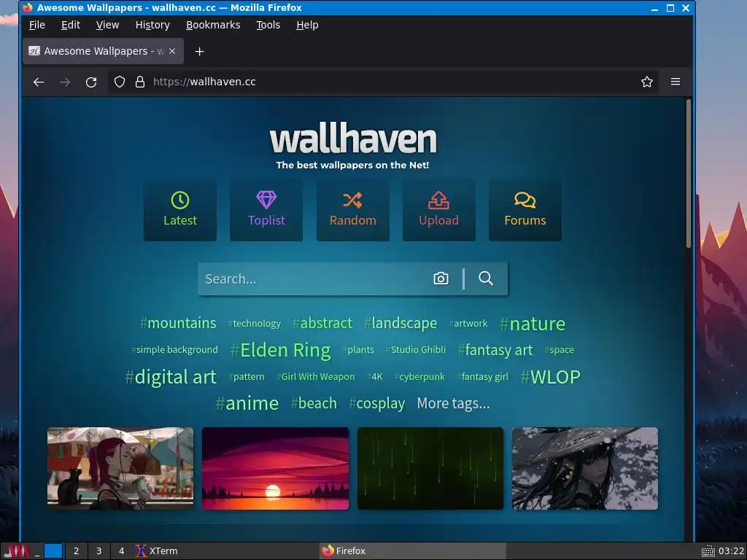Reload the wallhaven page
The width and height of the screenshot is (747, 560).
pos(91,82)
